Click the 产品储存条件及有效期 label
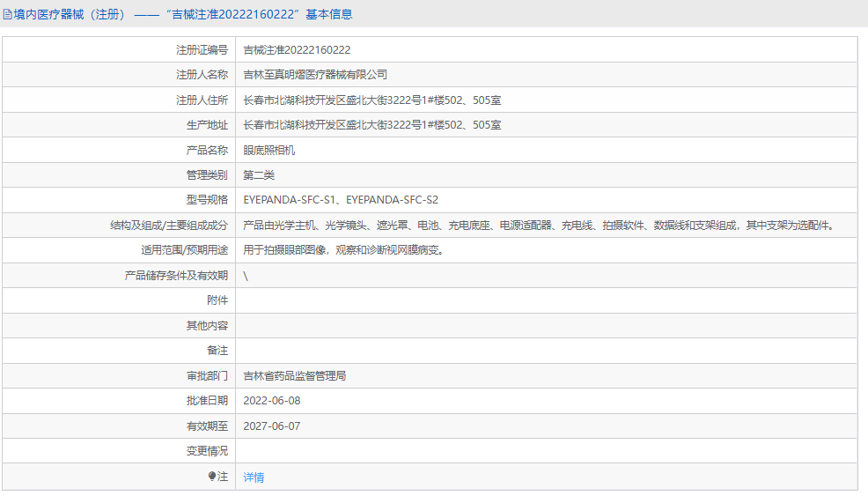 176,276
